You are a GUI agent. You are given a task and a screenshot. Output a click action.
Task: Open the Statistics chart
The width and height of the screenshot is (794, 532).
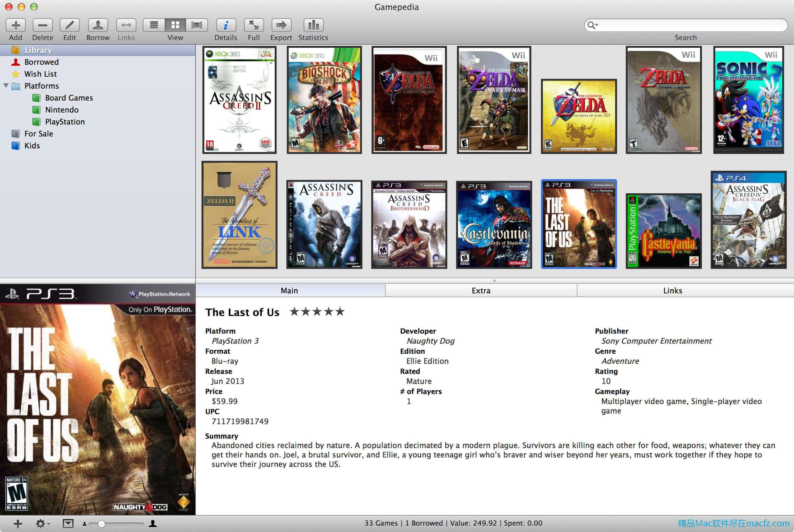point(313,25)
